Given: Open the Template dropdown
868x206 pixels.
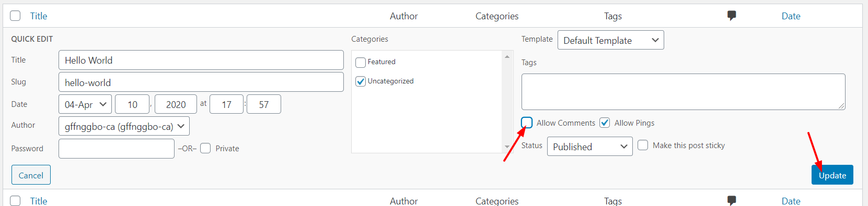Looking at the screenshot, I should pos(611,40).
